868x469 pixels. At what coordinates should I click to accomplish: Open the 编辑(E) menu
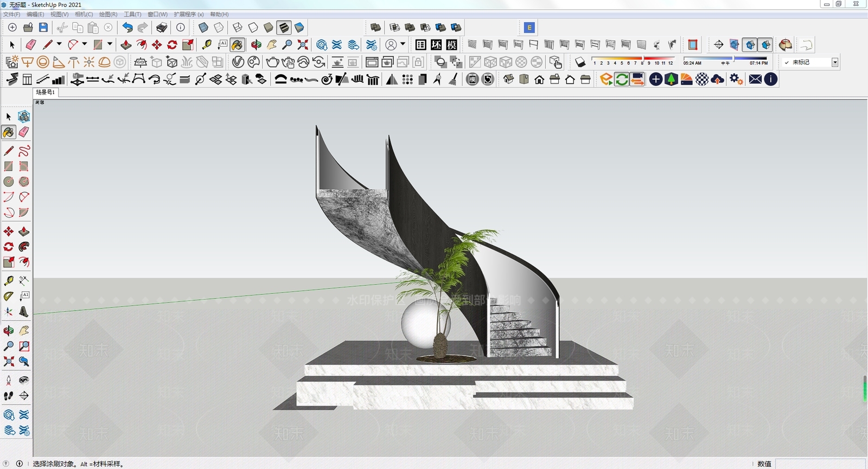pyautogui.click(x=35, y=14)
